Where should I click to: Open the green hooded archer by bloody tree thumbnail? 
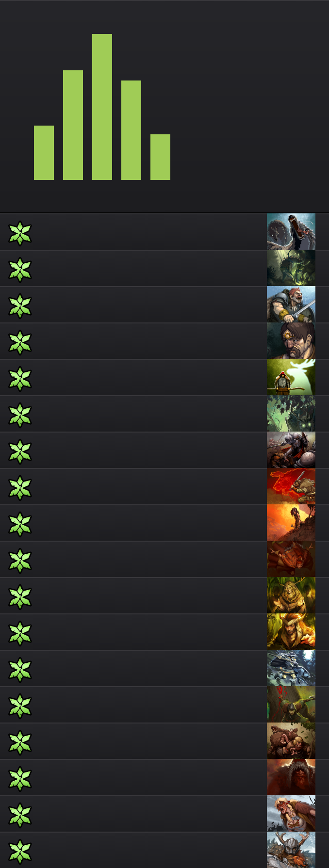(x=291, y=705)
